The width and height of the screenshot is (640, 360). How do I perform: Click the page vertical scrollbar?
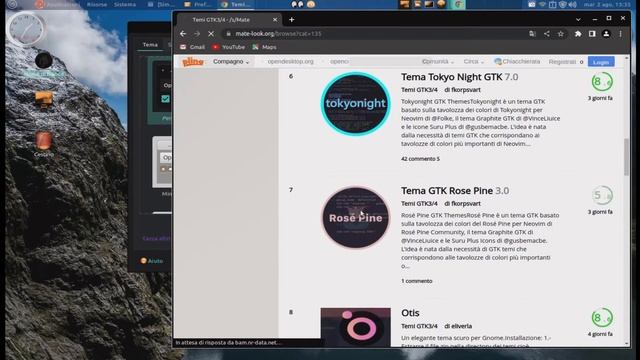click(627, 157)
